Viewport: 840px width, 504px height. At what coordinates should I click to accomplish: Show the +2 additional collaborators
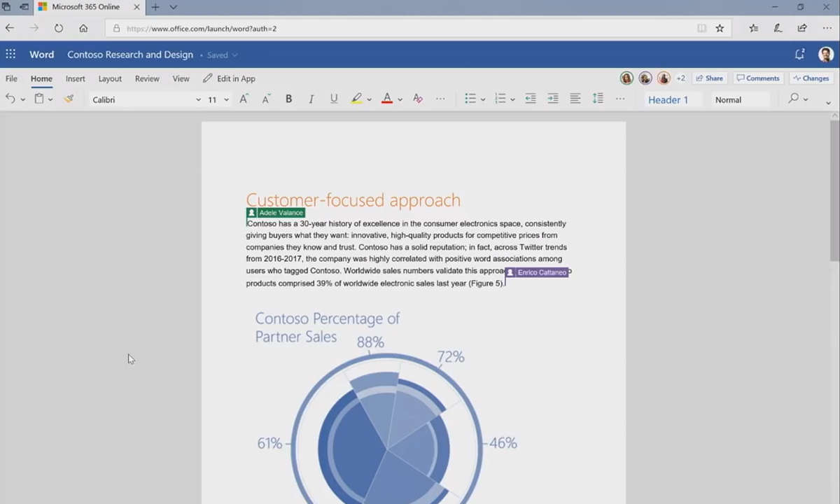(x=680, y=78)
